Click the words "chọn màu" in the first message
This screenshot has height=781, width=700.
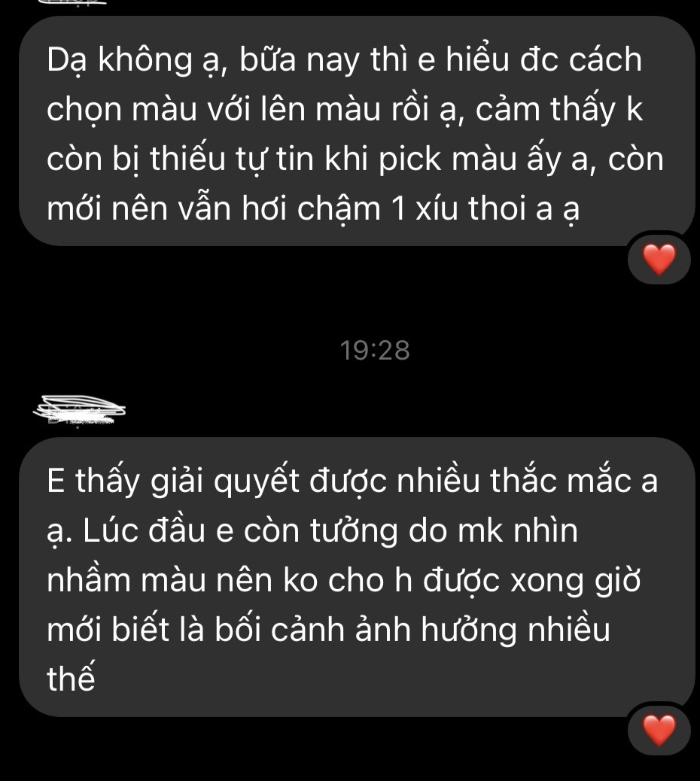point(122,110)
